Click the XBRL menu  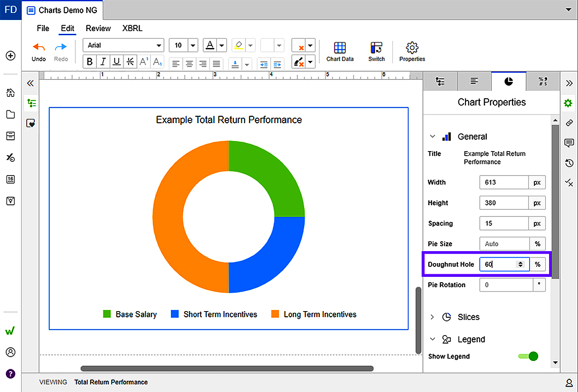coord(132,28)
